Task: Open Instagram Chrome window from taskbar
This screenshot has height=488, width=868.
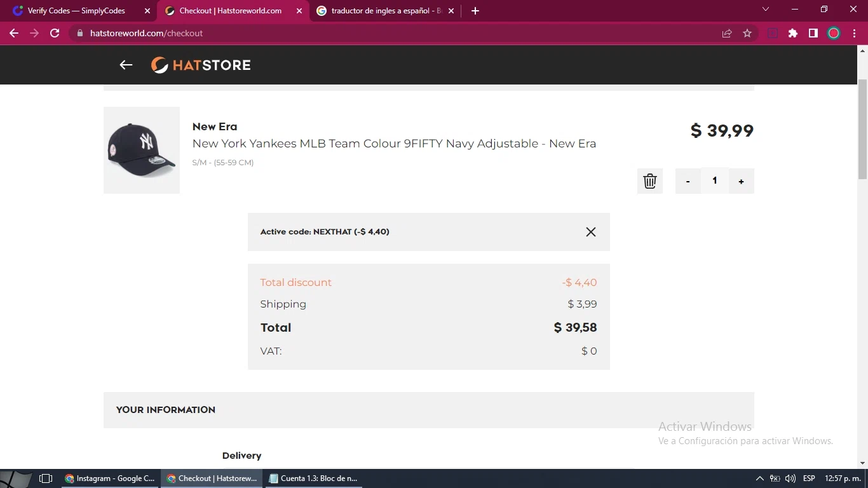Action: [x=111, y=478]
